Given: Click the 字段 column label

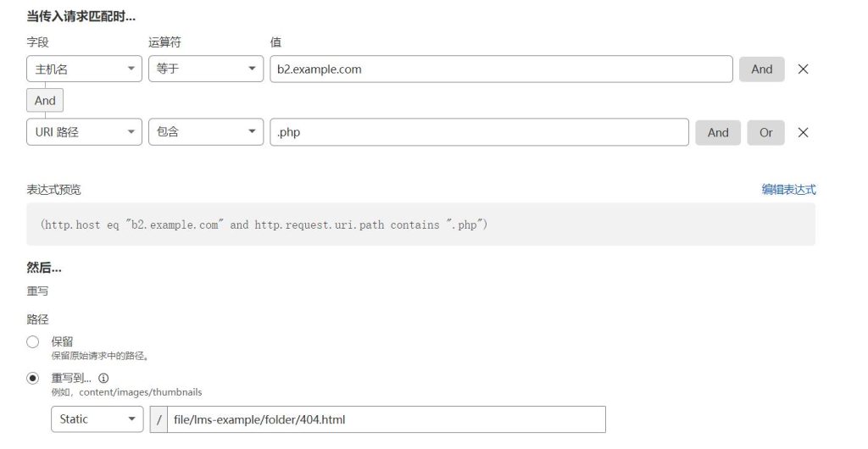Looking at the screenshot, I should pos(37,42).
